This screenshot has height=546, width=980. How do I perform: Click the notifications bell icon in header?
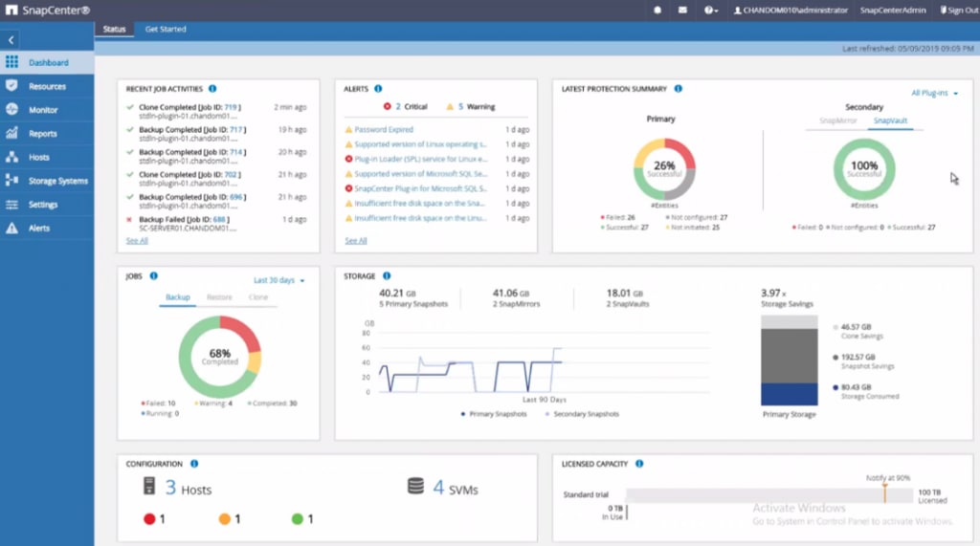(x=657, y=10)
